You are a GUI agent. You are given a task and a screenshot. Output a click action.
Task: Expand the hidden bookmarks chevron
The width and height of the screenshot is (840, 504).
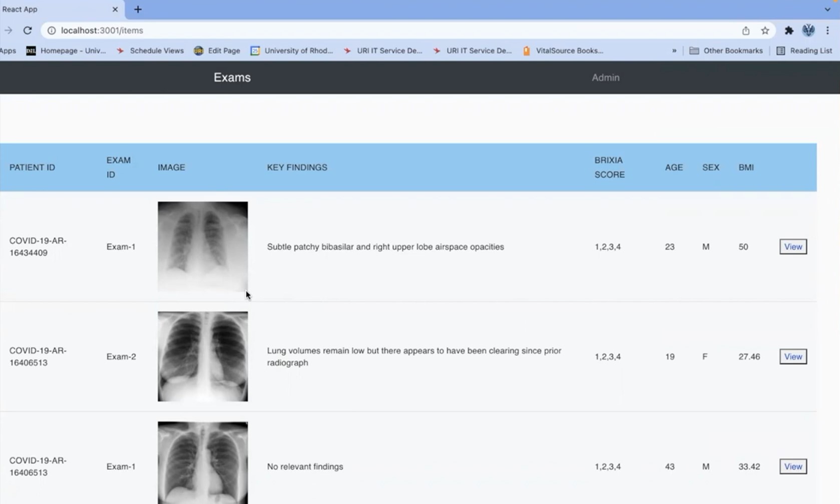pyautogui.click(x=674, y=51)
